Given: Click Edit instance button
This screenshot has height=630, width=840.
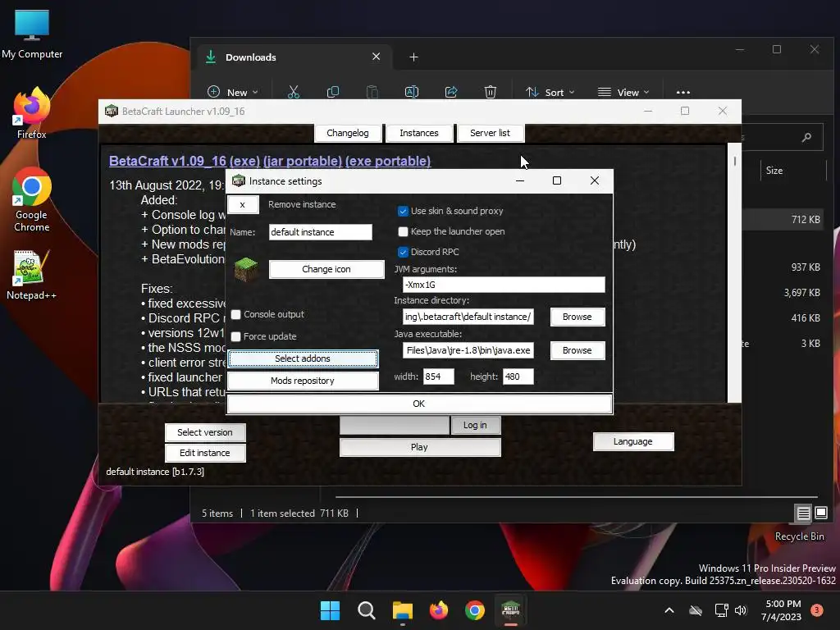Looking at the screenshot, I should coord(205,453).
